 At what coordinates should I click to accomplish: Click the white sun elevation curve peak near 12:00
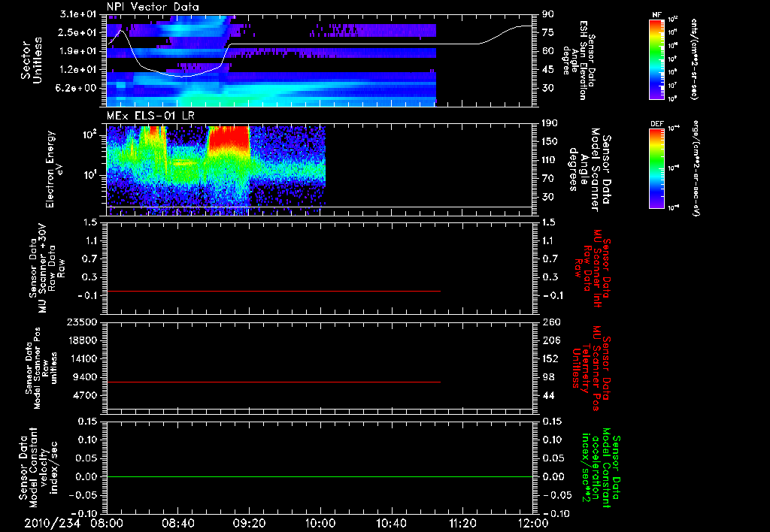(524, 26)
